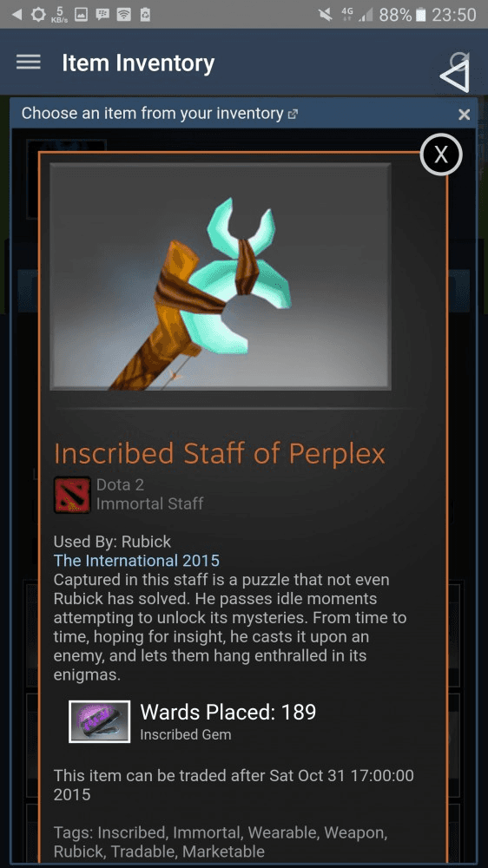This screenshot has height=868, width=488.
Task: Tap the muted sound icon in status bar
Action: (x=326, y=15)
